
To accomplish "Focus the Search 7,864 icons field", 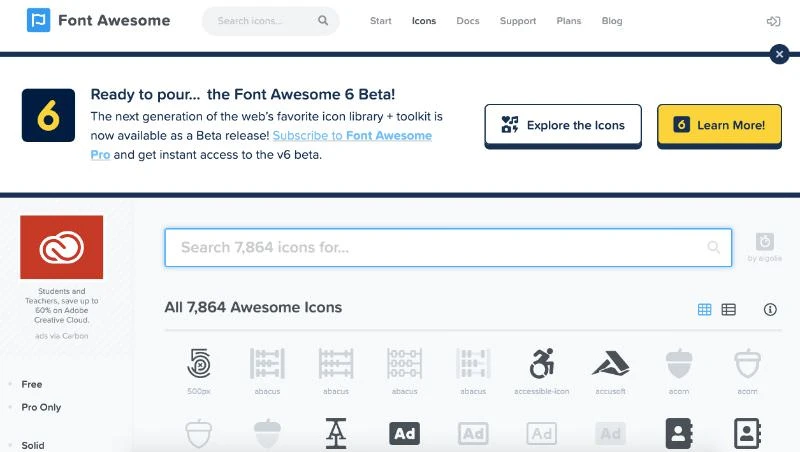I will [440, 247].
